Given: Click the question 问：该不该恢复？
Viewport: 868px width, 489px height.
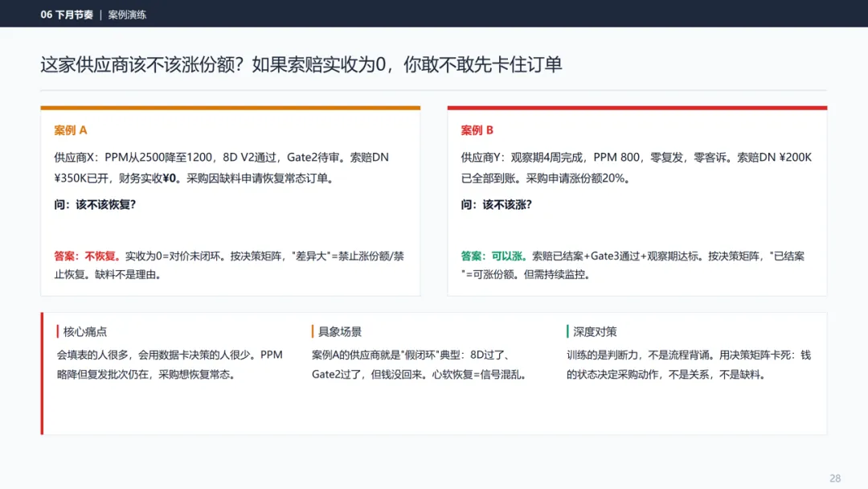Looking at the screenshot, I should [95, 205].
